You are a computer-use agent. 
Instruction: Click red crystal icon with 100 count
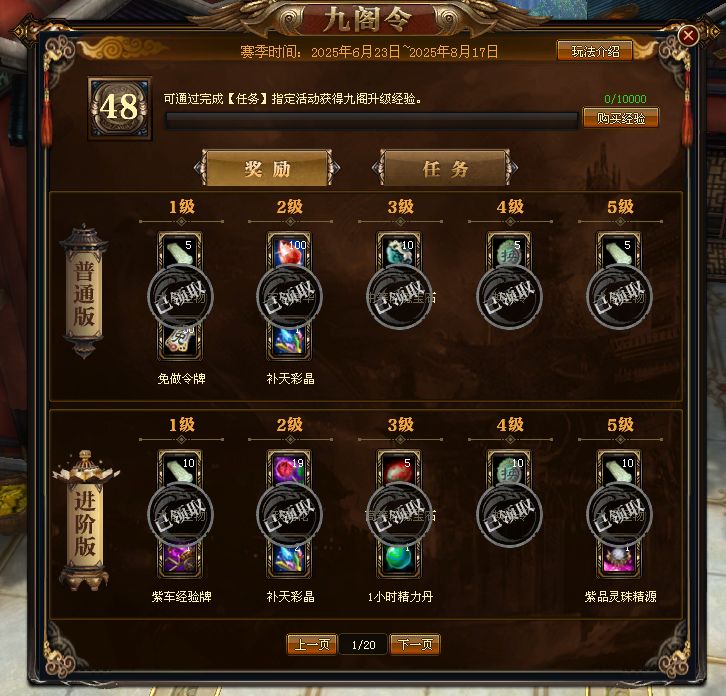click(x=289, y=251)
